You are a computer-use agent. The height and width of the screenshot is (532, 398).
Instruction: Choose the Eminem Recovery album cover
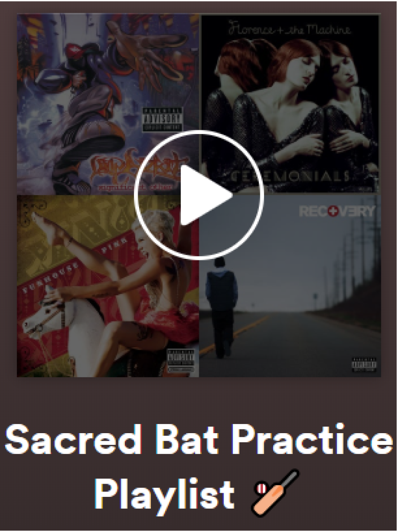pyautogui.click(x=290, y=286)
